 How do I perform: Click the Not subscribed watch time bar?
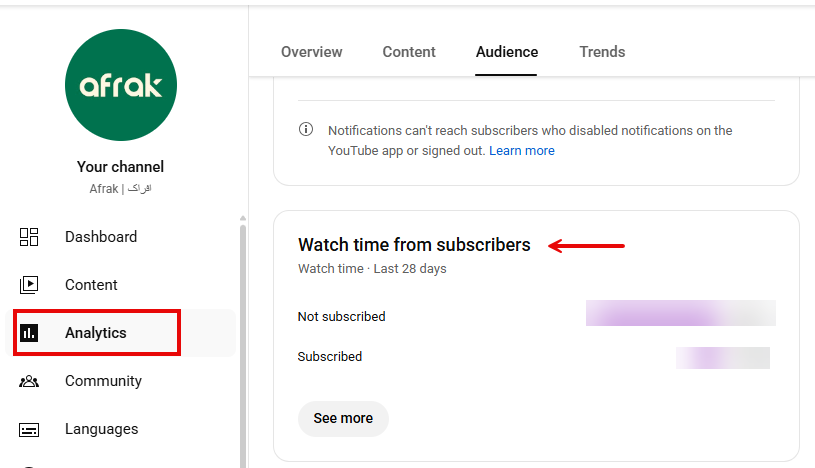tap(680, 313)
